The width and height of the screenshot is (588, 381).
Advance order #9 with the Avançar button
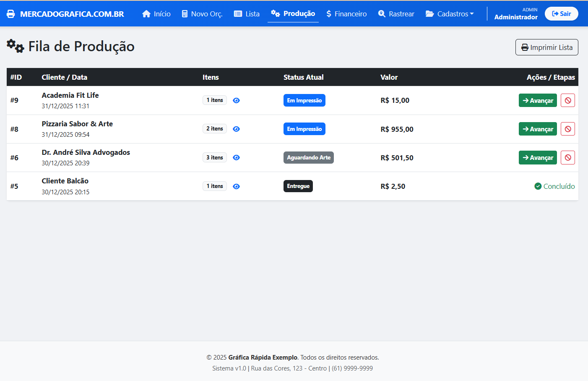tap(537, 100)
